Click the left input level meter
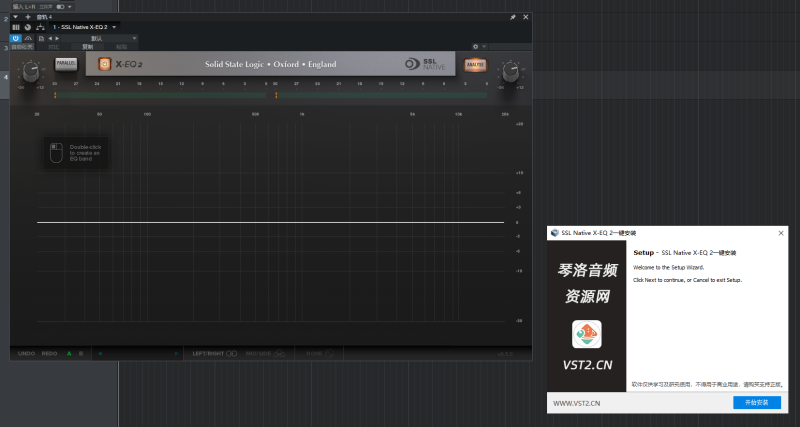Viewport: 800px width, 427px height. 160,95
